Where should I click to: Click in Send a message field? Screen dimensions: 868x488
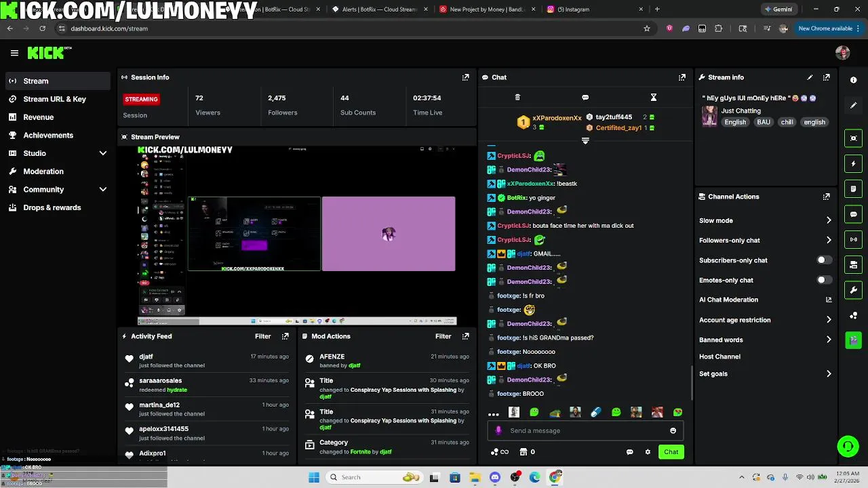click(585, 430)
